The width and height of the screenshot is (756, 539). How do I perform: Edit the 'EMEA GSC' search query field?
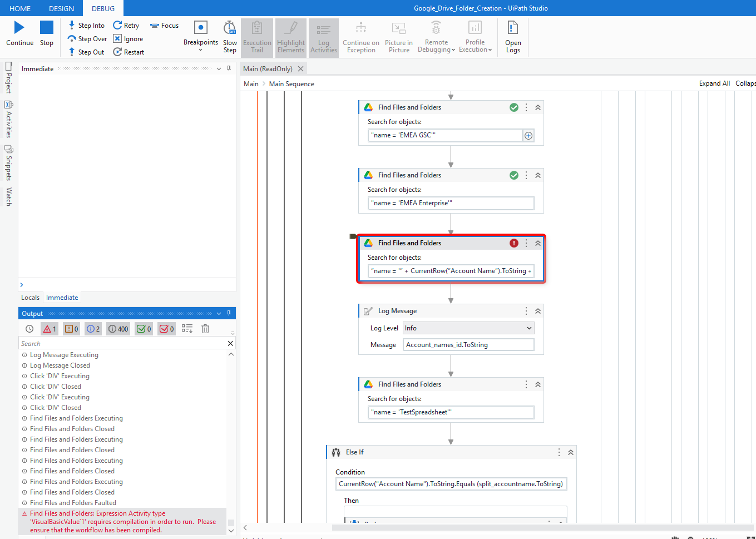445,135
